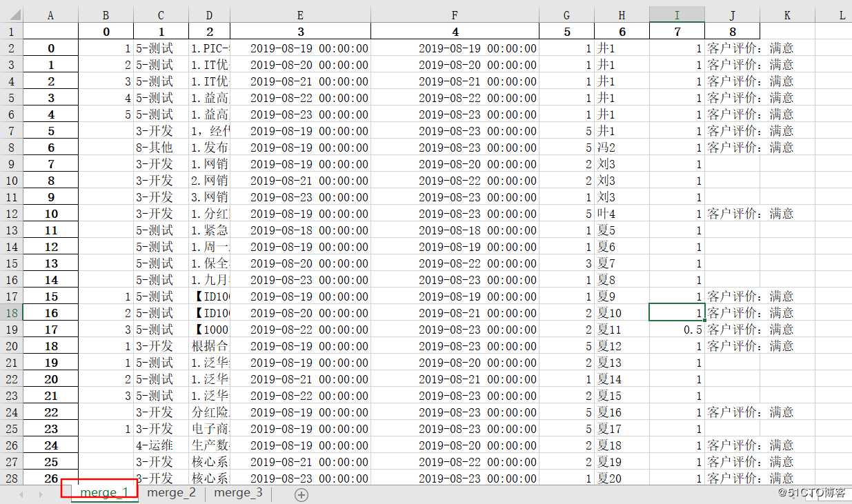Click the cell containing 8-其他

[x=161, y=148]
